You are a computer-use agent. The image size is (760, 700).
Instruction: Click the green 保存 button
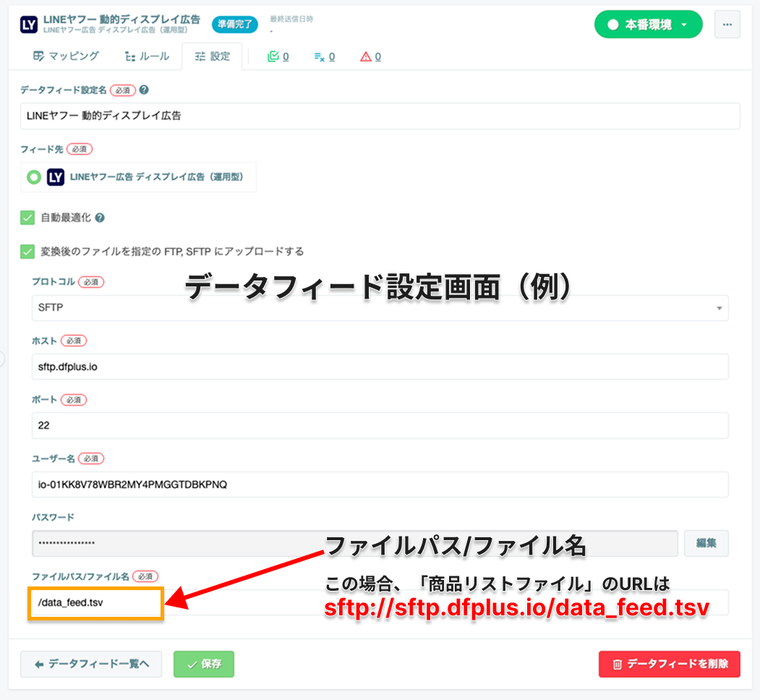[204, 664]
